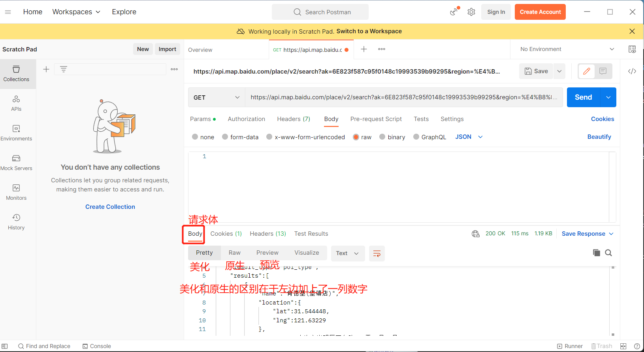Open the Mock Servers sidebar panel
The height and width of the screenshot is (352, 644).
click(16, 163)
